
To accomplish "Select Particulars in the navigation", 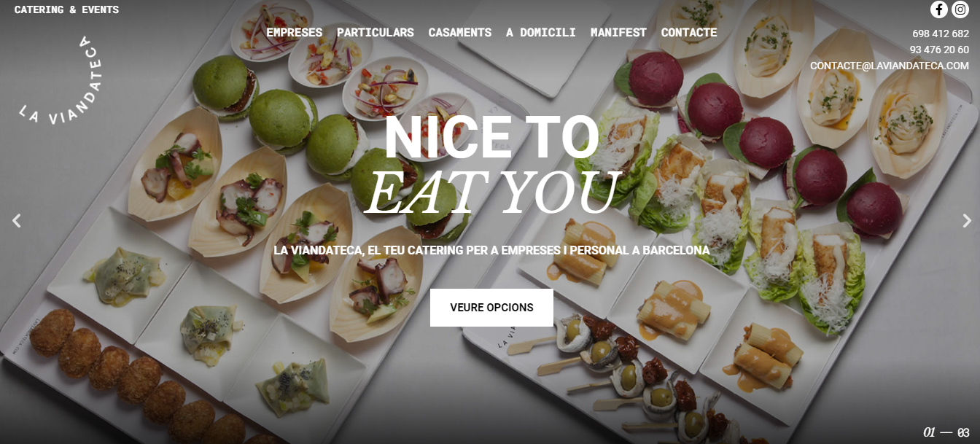I will coord(375,33).
